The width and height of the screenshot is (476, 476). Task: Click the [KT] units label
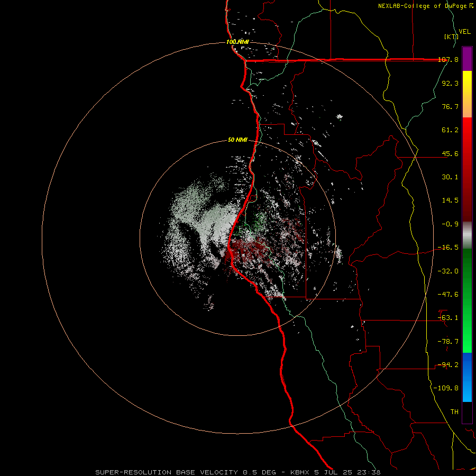pos(452,36)
